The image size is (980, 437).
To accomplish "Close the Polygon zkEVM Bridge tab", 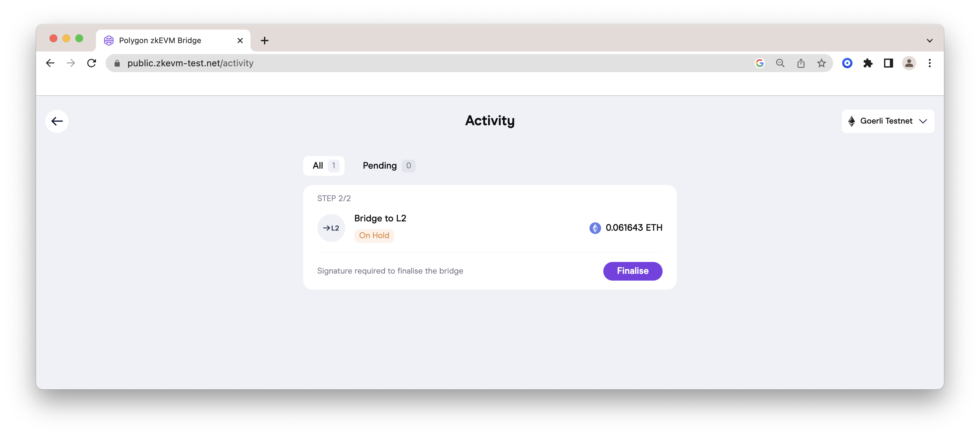I will (240, 41).
